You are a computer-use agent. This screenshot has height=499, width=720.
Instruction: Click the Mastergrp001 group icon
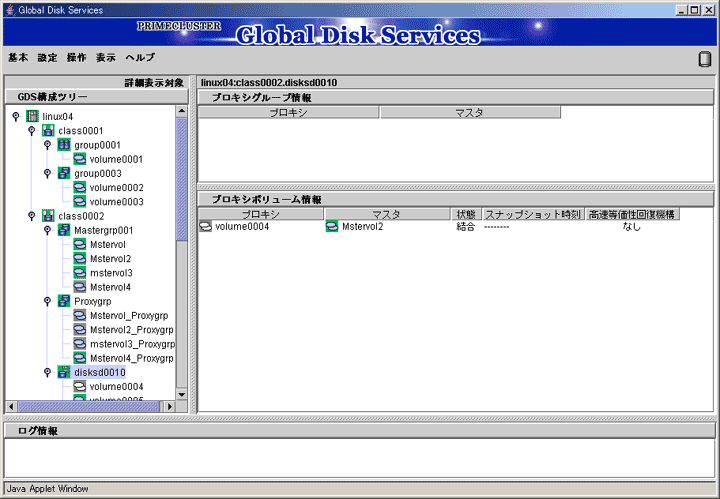pos(64,230)
